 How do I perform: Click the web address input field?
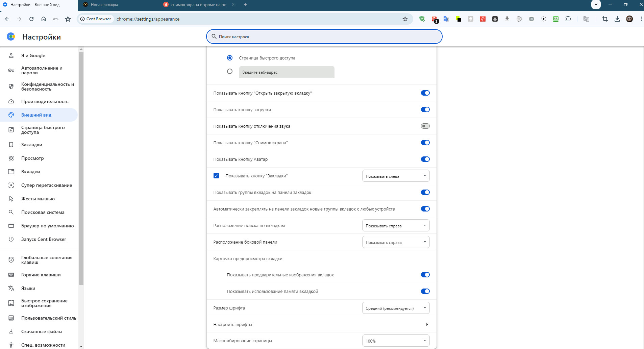(x=287, y=72)
